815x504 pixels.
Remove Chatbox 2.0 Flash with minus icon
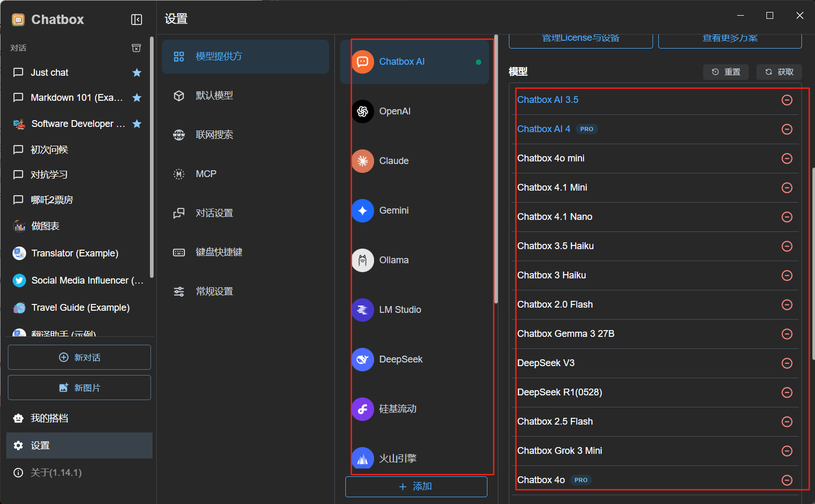787,304
